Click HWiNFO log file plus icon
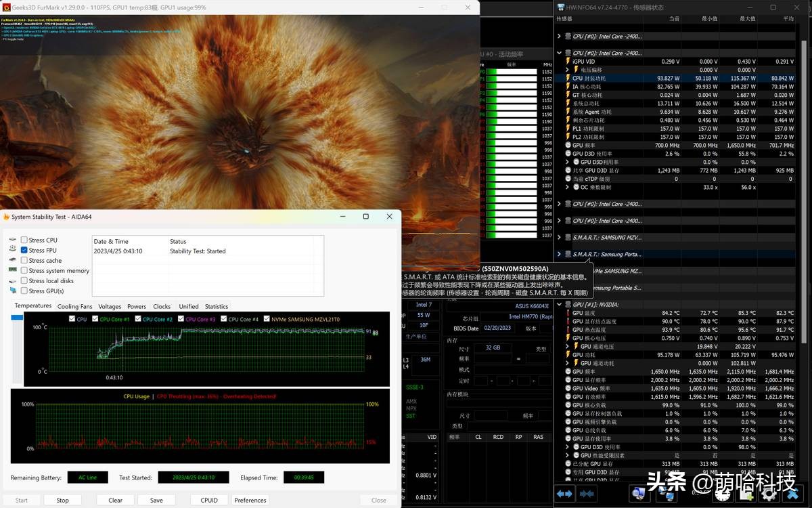 click(746, 494)
